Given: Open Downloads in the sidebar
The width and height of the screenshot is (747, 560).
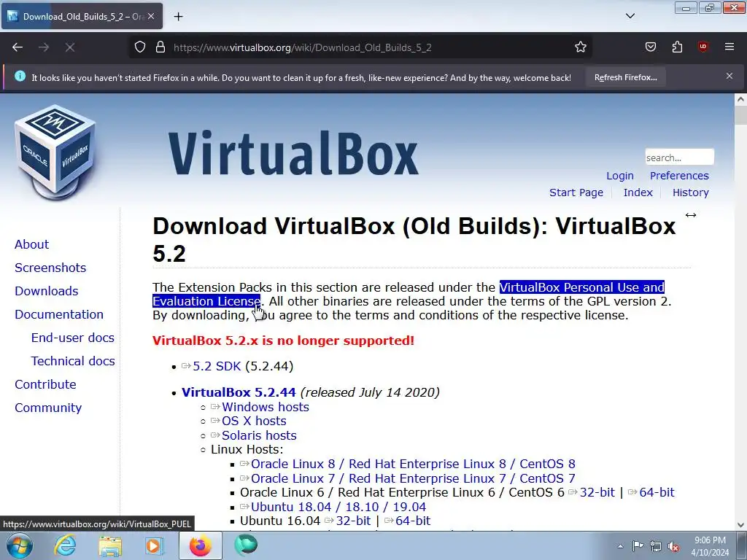Looking at the screenshot, I should [46, 291].
